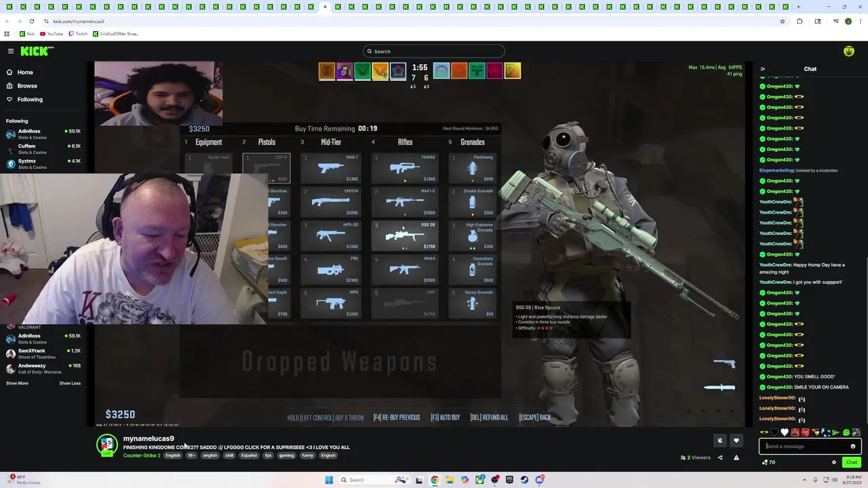Click inside the Kick search box
Image resolution: width=868 pixels, height=488 pixels.
click(434, 52)
